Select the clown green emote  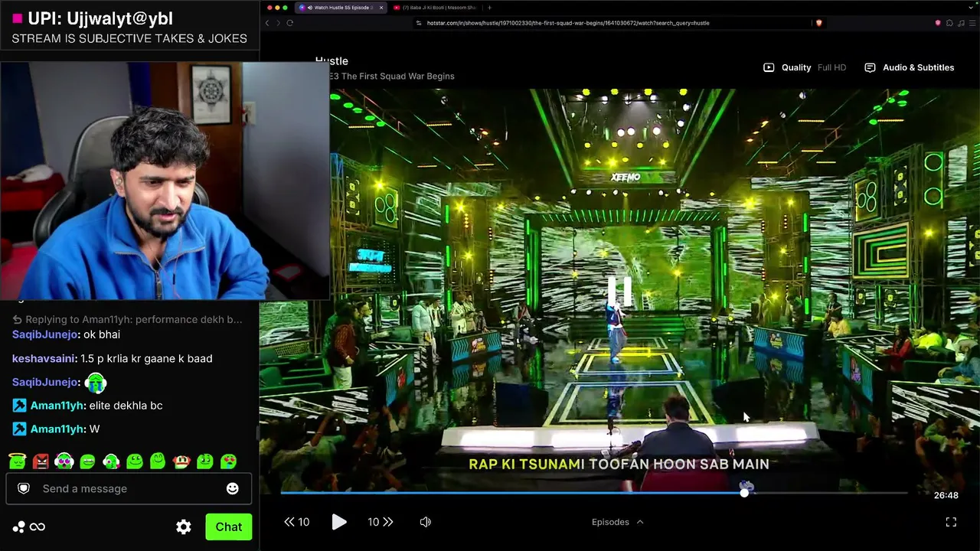point(181,461)
